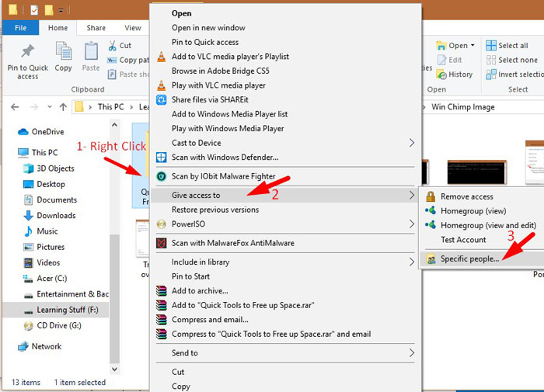544x392 pixels.
Task: Click the chevron after This PC in the address bar
Action: click(x=131, y=107)
